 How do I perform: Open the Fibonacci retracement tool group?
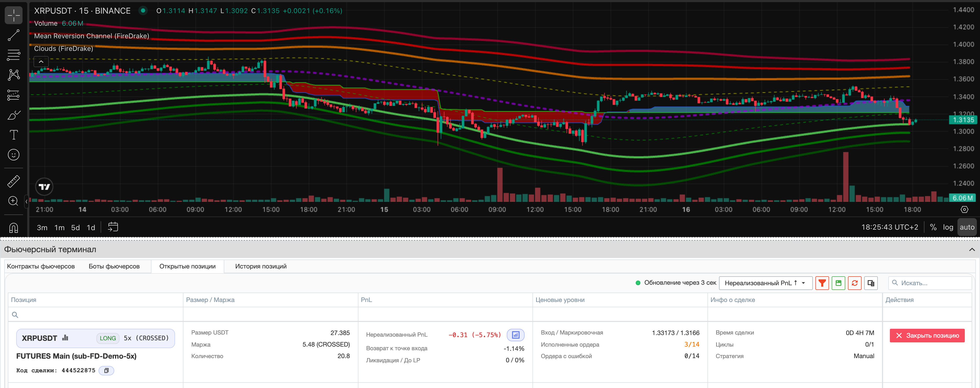(x=14, y=55)
